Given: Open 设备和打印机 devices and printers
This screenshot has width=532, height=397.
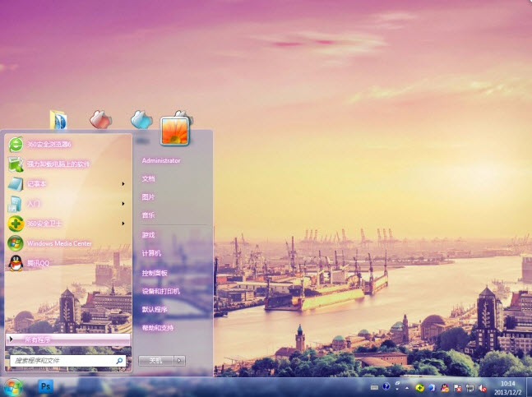Looking at the screenshot, I should [161, 291].
